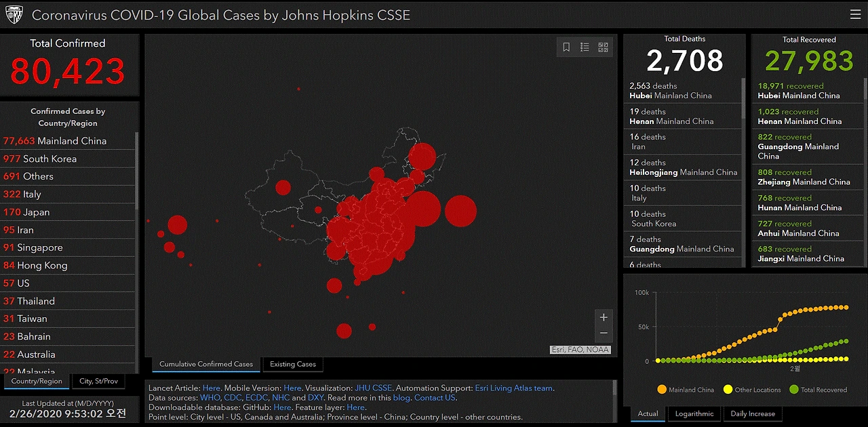868x427 pixels.
Task: Open the WHO data source link
Action: coord(210,398)
